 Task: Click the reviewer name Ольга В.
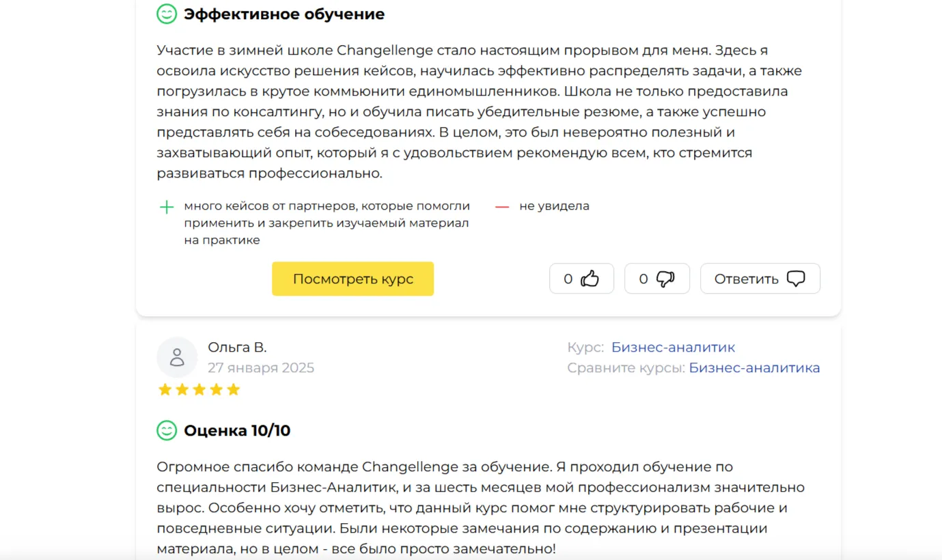pyautogui.click(x=237, y=347)
